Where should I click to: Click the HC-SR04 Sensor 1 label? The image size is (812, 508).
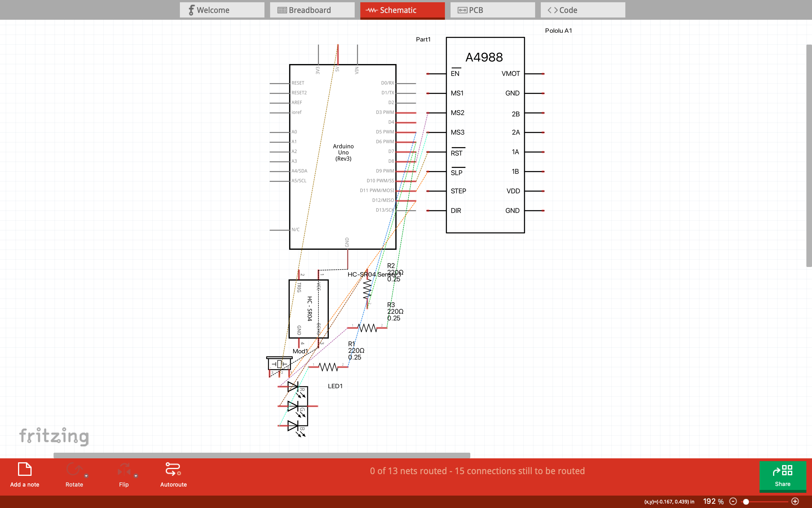tap(374, 275)
